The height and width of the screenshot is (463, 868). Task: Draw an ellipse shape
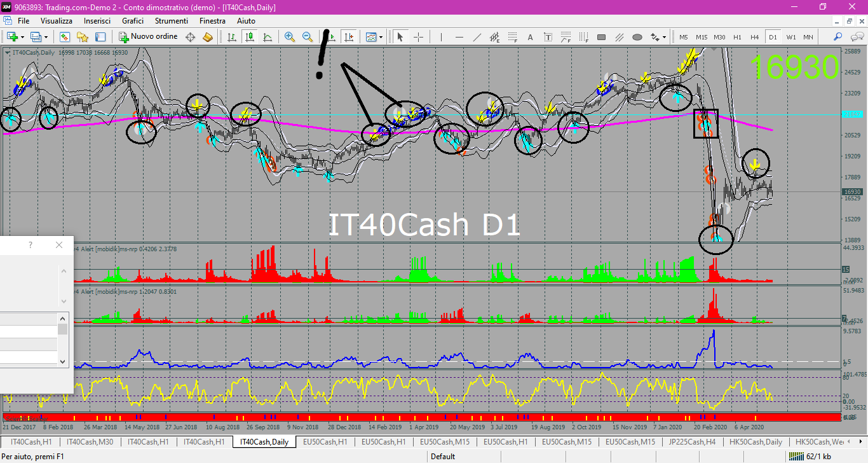(637, 37)
